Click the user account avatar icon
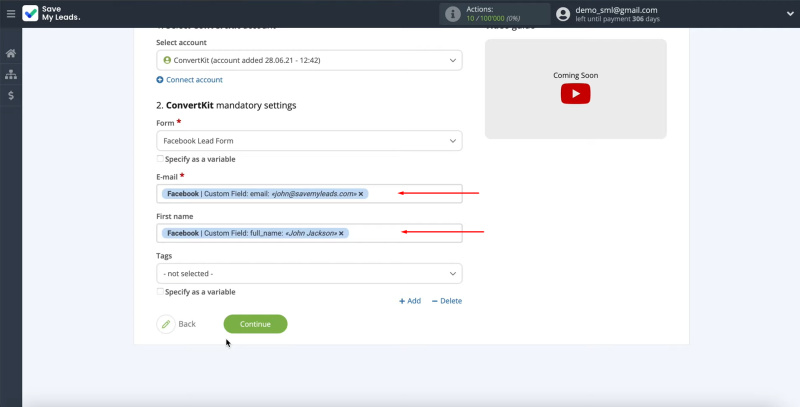The image size is (800, 407). tap(563, 14)
